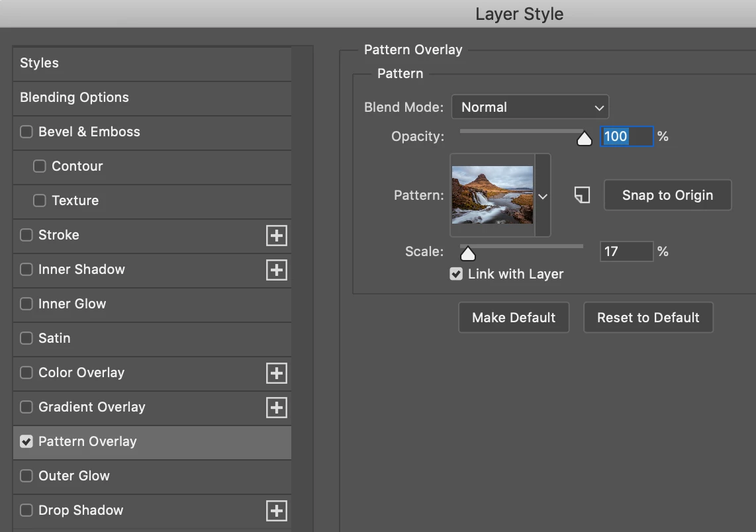Screen dimensions: 756x532
Task: Select Blending Options in the sidebar
Action: (74, 98)
